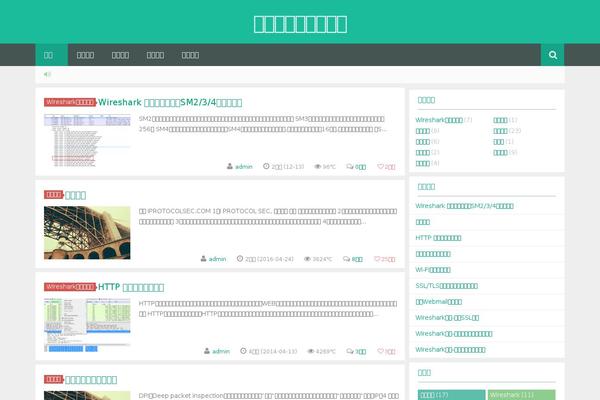Click the site title in green header
The width and height of the screenshot is (600, 400).
(300, 24)
